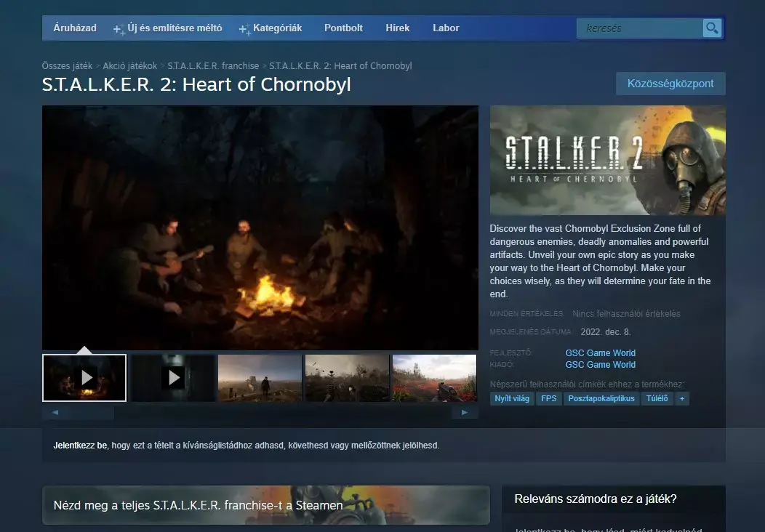Open the Közösségközpont community hub
This screenshot has height=532, width=765.
coord(670,84)
